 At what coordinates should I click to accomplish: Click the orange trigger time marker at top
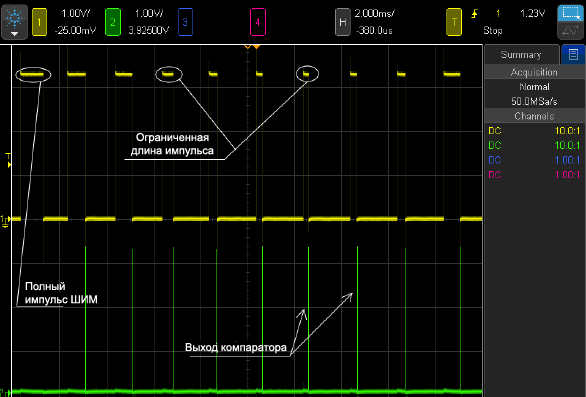pyautogui.click(x=256, y=47)
